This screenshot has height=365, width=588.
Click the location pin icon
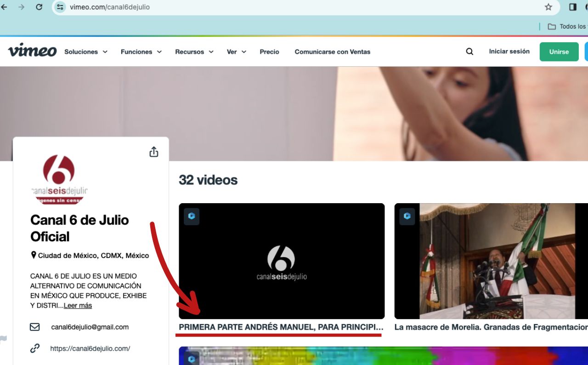(34, 255)
